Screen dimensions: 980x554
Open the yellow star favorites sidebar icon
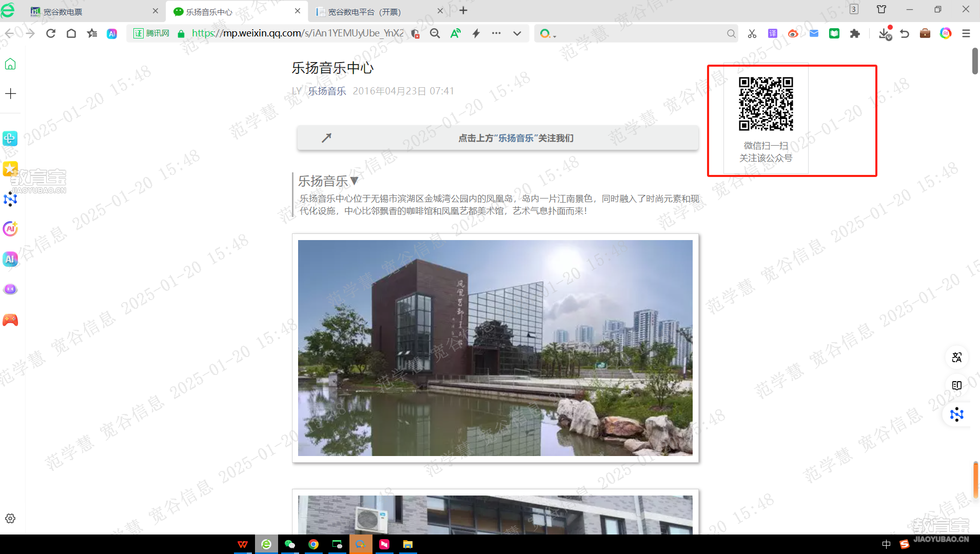coord(10,169)
